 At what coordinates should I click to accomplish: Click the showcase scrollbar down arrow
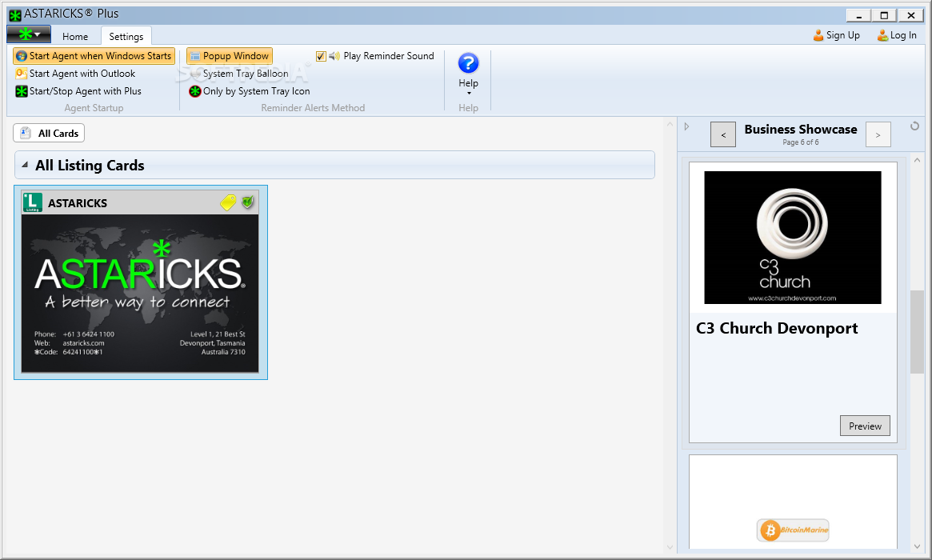pos(917,546)
